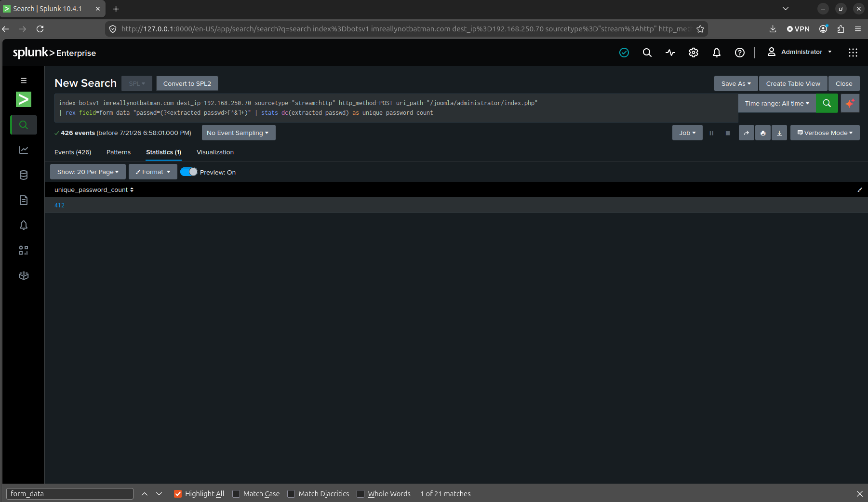Bookmark this page with the star icon
The image size is (868, 502).
(x=700, y=29)
